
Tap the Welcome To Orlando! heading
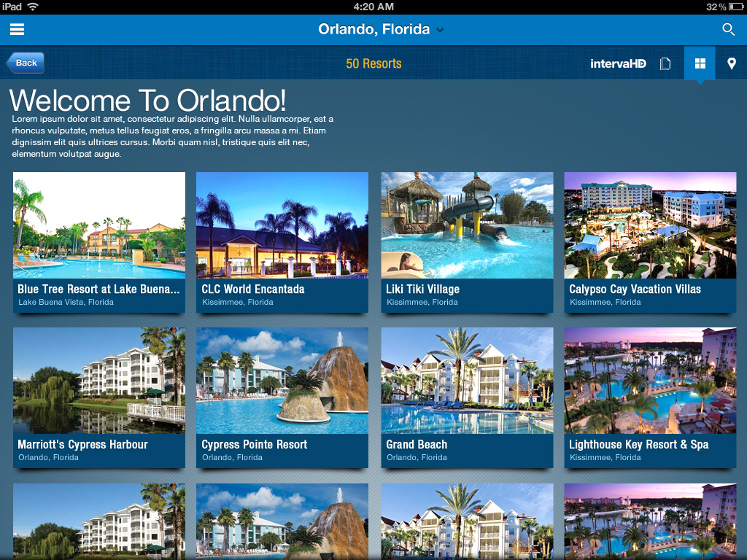(147, 101)
